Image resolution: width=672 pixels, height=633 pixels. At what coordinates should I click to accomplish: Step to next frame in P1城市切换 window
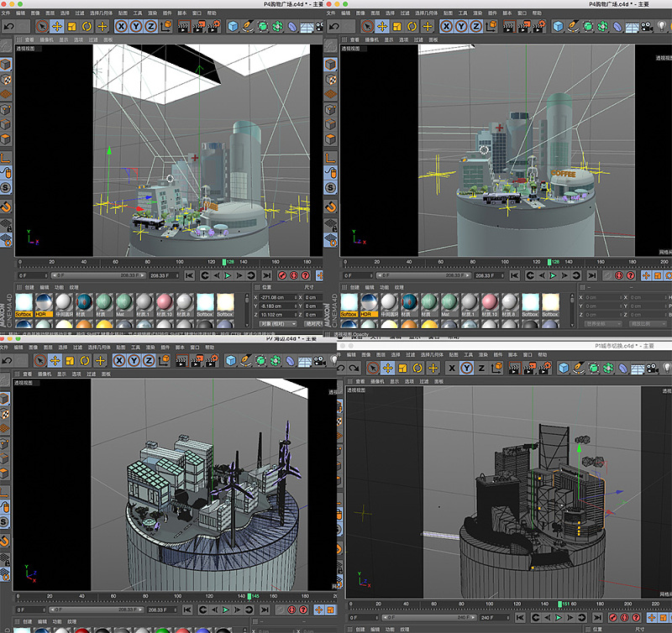[570, 617]
